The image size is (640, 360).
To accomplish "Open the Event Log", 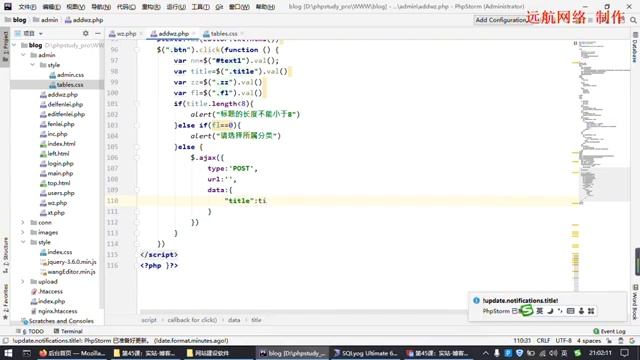I will pyautogui.click(x=609, y=331).
